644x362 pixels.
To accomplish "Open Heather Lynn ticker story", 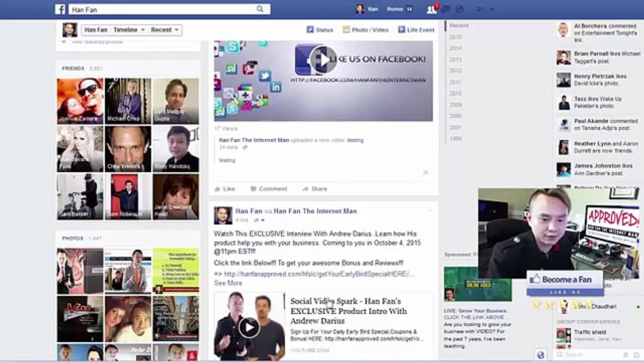I will pyautogui.click(x=598, y=147).
